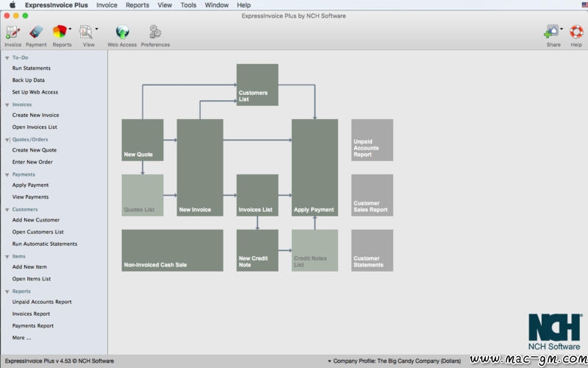Click Invoices List flowchart box

[257, 195]
